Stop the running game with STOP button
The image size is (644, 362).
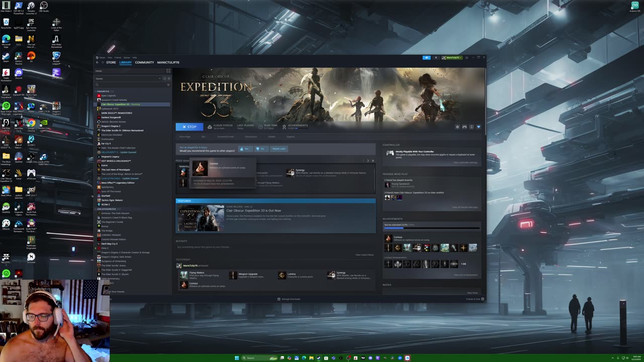(189, 127)
